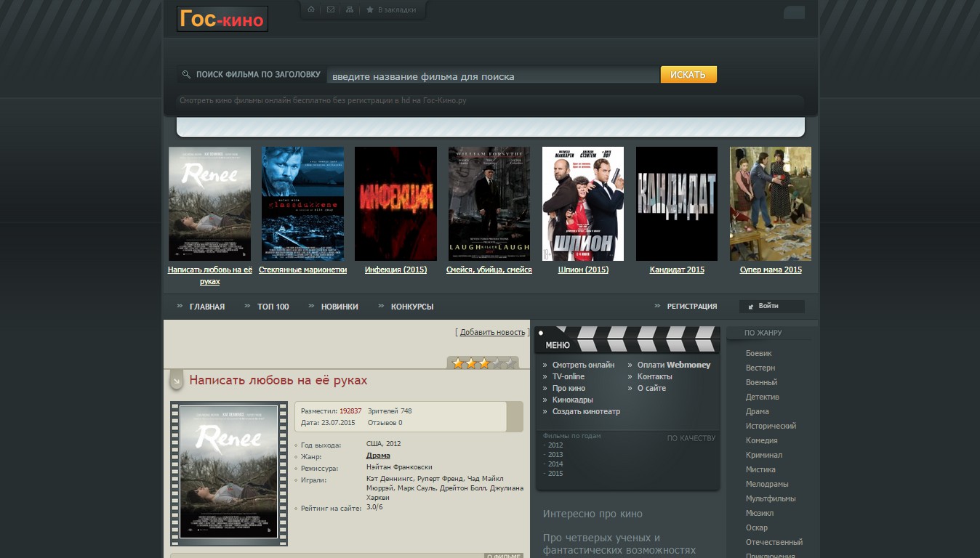Click the home icon in the top bar
This screenshot has width=980, height=558.
click(x=311, y=9)
